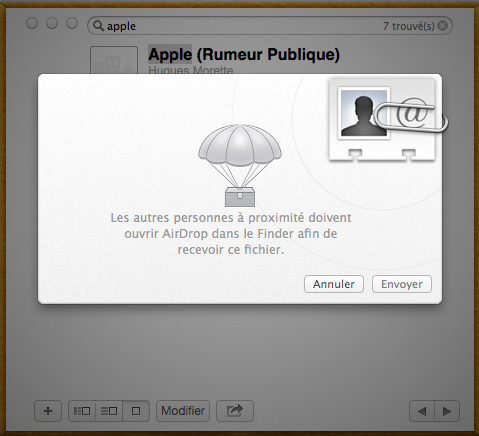
Task: Click the AirDrop instruction text in the dialog
Action: click(x=231, y=234)
